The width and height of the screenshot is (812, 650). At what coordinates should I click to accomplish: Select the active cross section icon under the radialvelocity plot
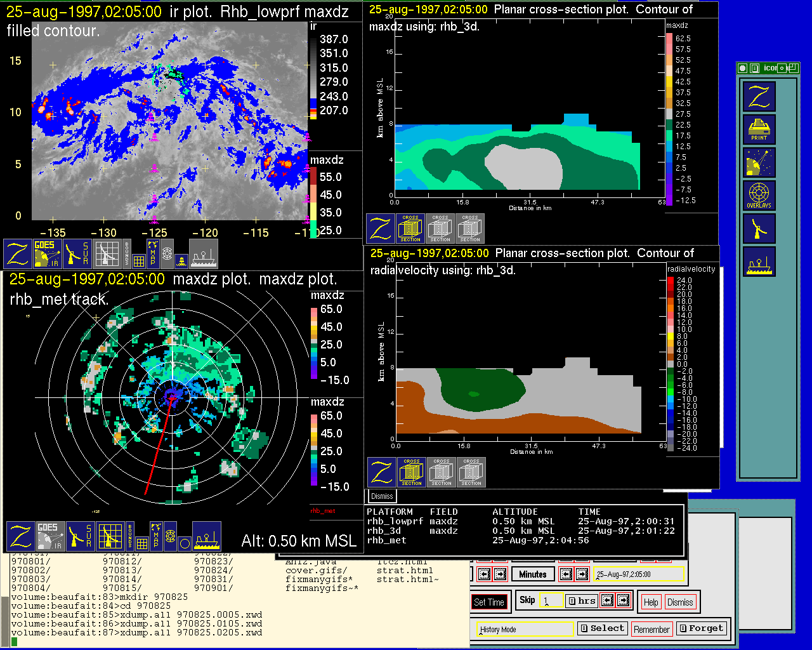point(411,472)
